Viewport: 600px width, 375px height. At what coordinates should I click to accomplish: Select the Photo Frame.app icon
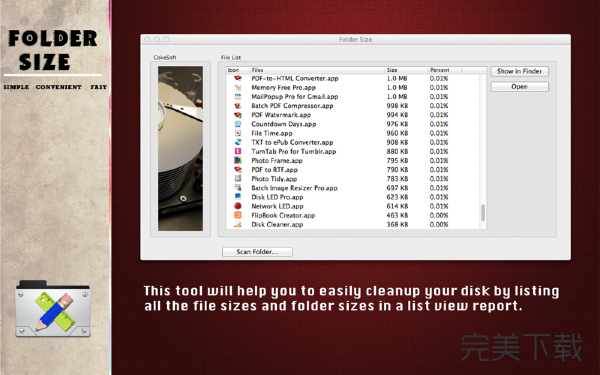(x=238, y=160)
